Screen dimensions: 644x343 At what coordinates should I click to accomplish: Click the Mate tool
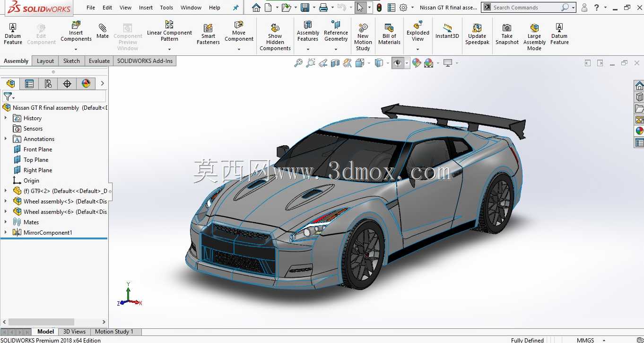[103, 31]
